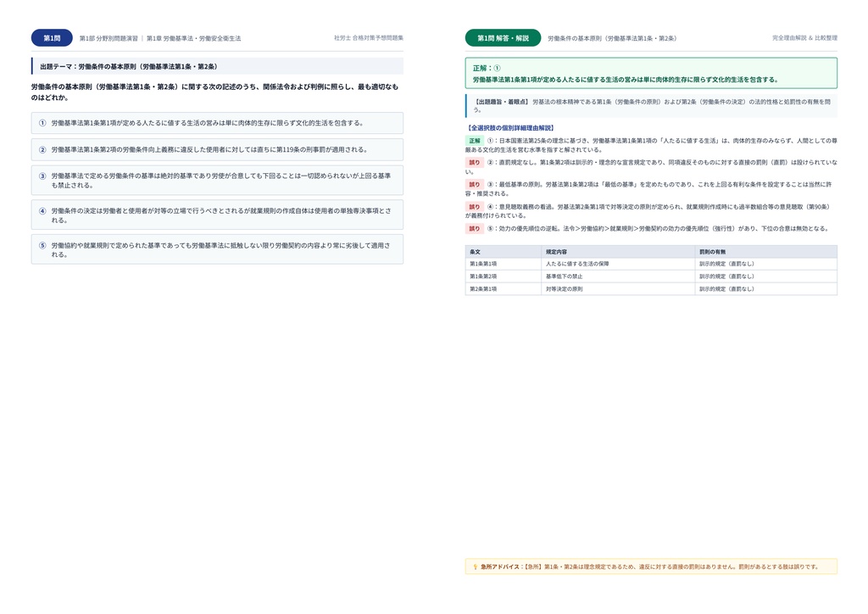868x614 pixels.
Task: Click the 誤り badge beside explanation ④
Action: pyautogui.click(x=475, y=207)
